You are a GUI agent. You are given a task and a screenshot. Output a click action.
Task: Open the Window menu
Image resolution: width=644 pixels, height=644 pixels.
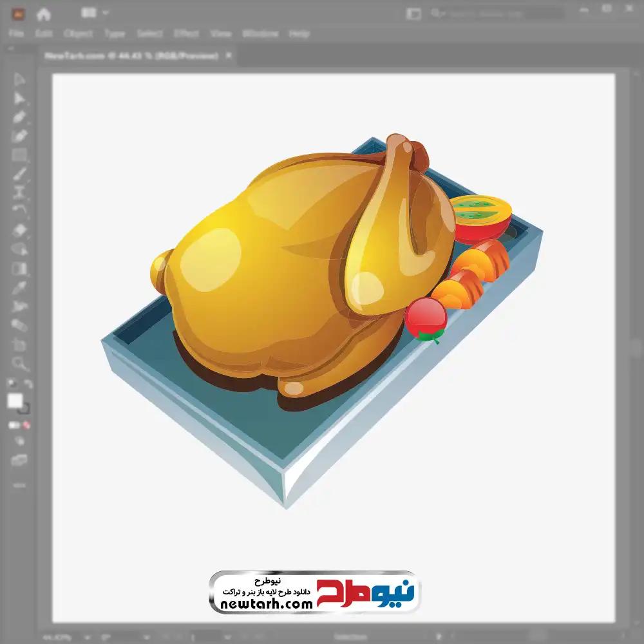coord(260,33)
